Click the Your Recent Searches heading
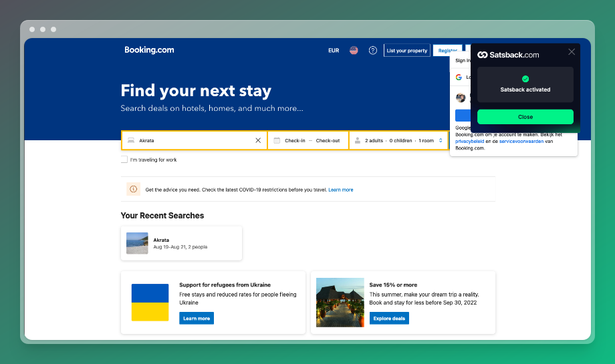Image resolution: width=615 pixels, height=364 pixels. pos(162,216)
